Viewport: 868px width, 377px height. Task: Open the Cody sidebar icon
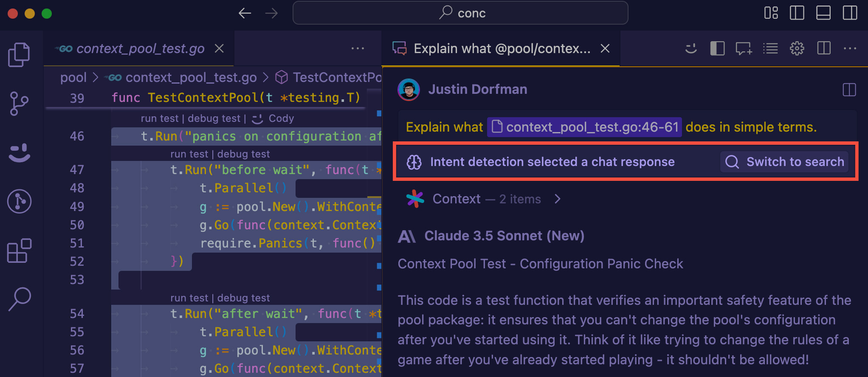19,153
